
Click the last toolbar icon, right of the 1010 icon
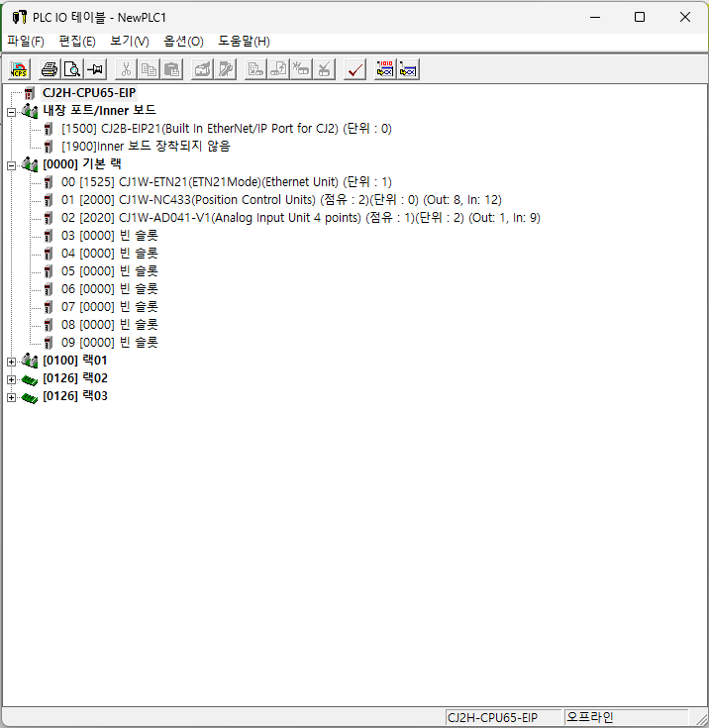coord(408,69)
